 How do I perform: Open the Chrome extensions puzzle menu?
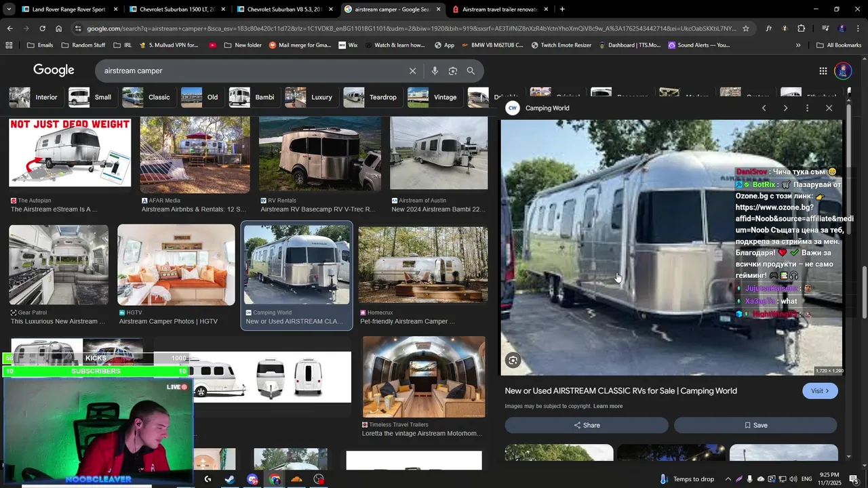[802, 28]
